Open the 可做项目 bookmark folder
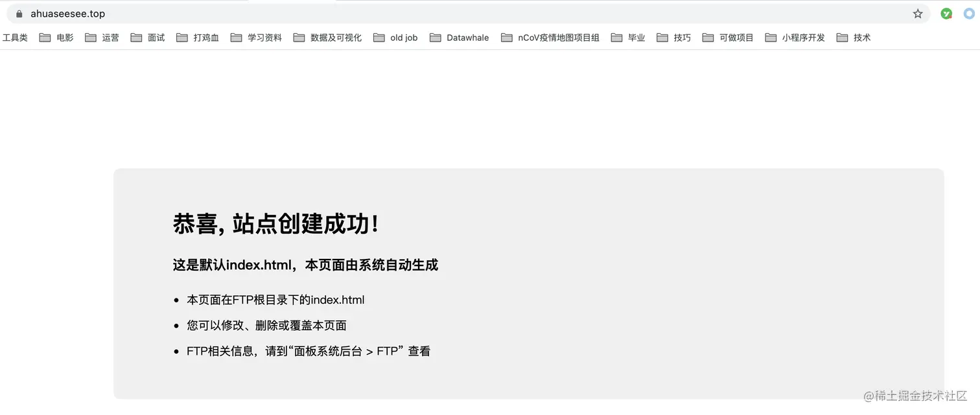This screenshot has height=415, width=980. coord(728,38)
